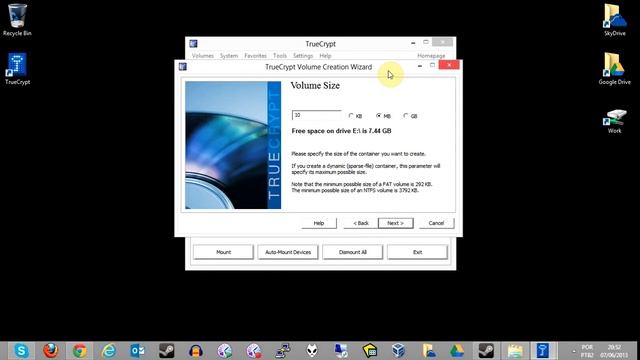Open the Foobar2000 alien-head taskbar icon
This screenshot has height=360, width=640.
pos(311,351)
